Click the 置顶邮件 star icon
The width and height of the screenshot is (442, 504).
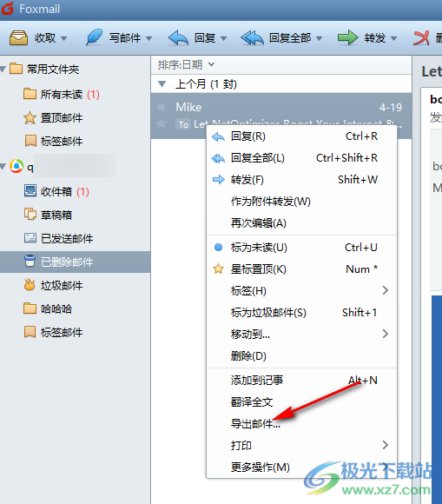coord(30,117)
